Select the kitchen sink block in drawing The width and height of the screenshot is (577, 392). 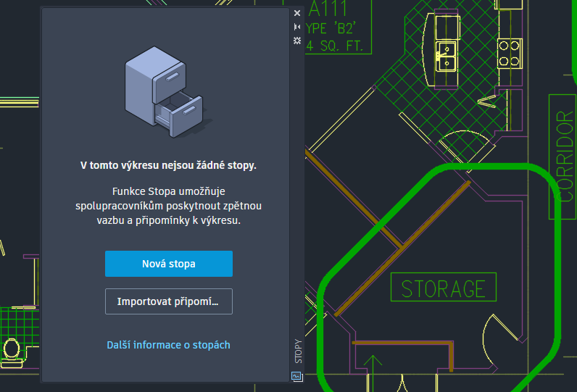(447, 57)
